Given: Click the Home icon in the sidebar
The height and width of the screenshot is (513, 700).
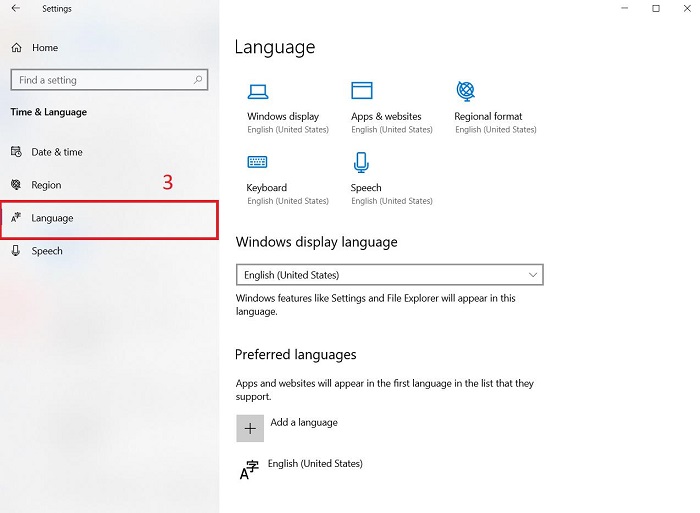Looking at the screenshot, I should coord(16,48).
